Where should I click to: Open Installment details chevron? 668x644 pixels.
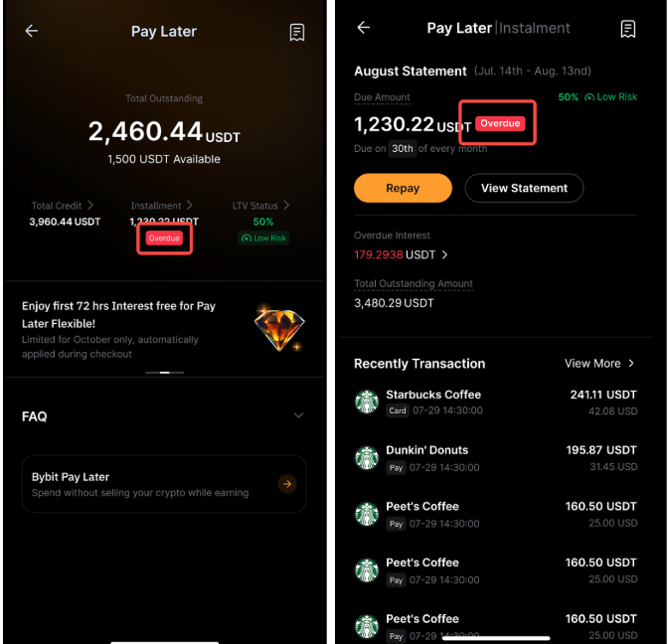click(x=190, y=206)
